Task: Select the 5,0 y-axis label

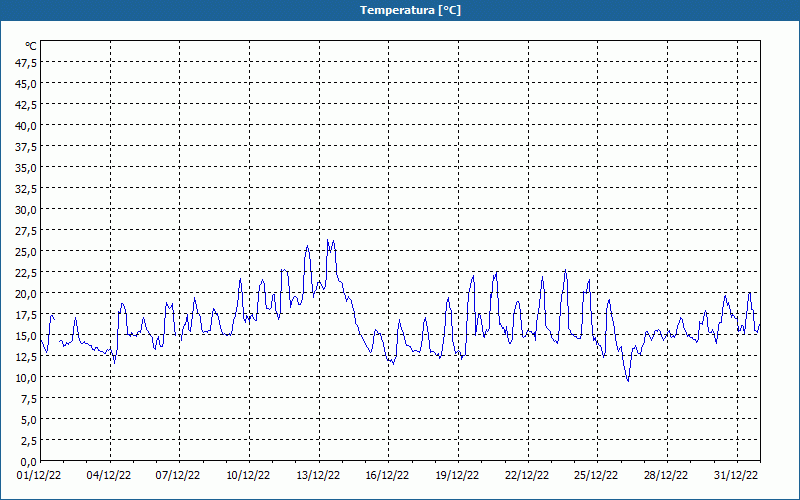Action: pos(29,420)
